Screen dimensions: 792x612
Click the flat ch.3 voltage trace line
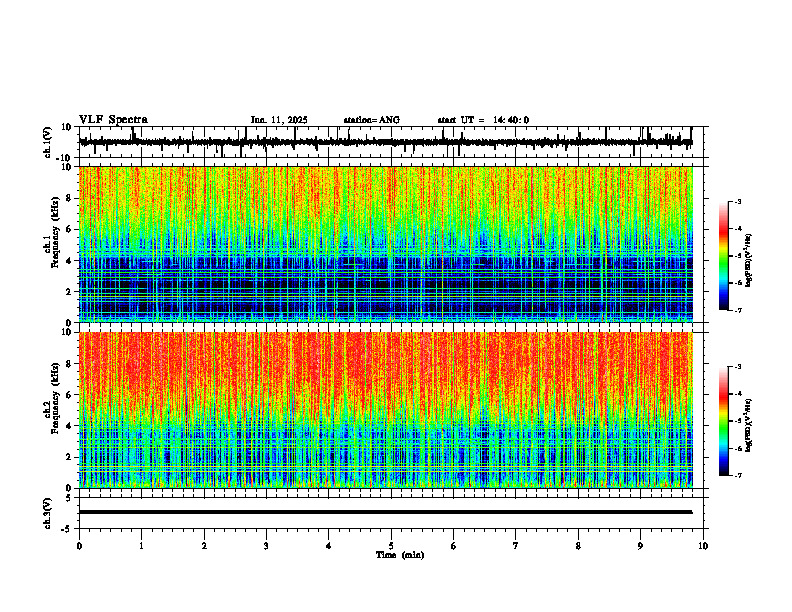click(385, 512)
